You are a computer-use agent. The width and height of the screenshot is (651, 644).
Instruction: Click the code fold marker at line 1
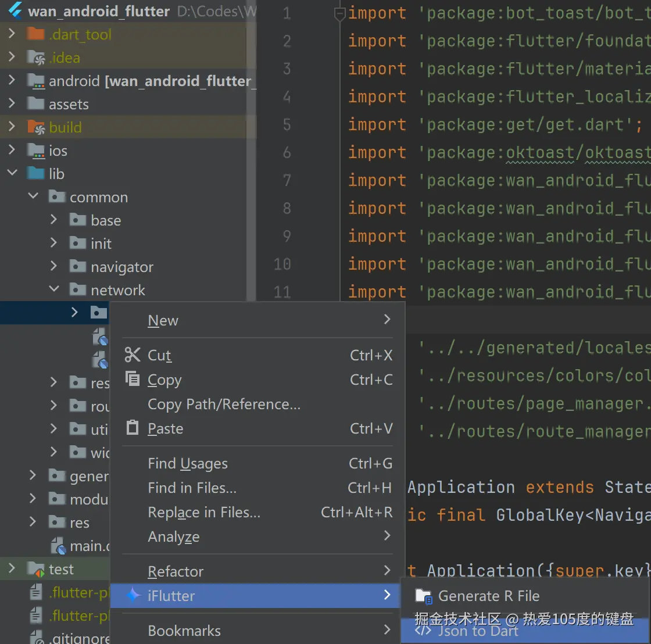339,14
